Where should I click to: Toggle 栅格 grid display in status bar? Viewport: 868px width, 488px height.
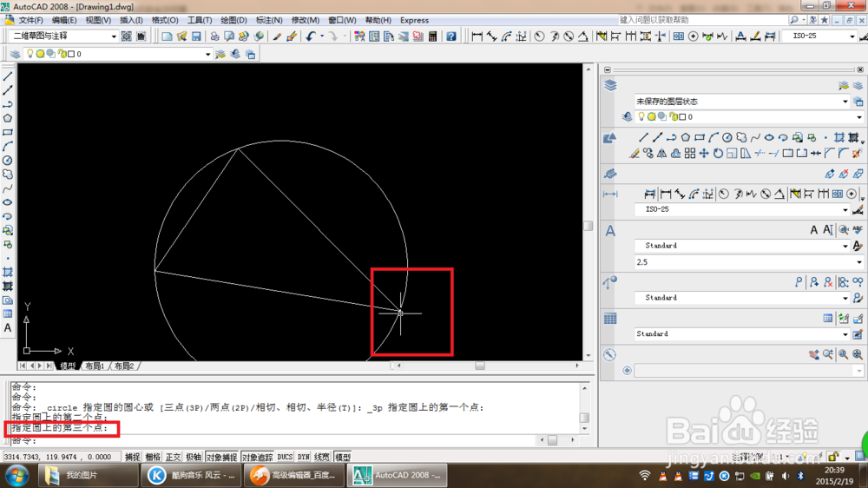point(153,457)
